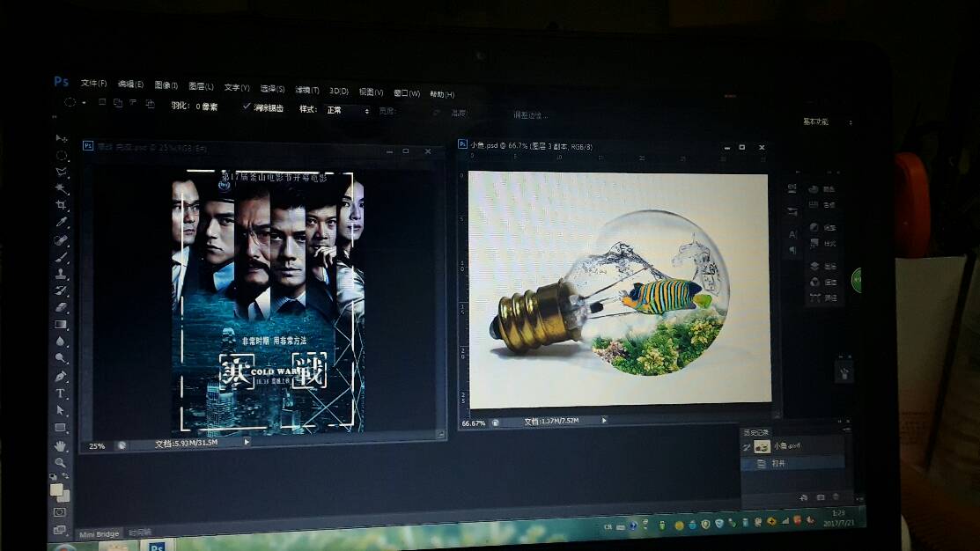Select the Eraser tool
980x551 pixels.
pos(62,307)
